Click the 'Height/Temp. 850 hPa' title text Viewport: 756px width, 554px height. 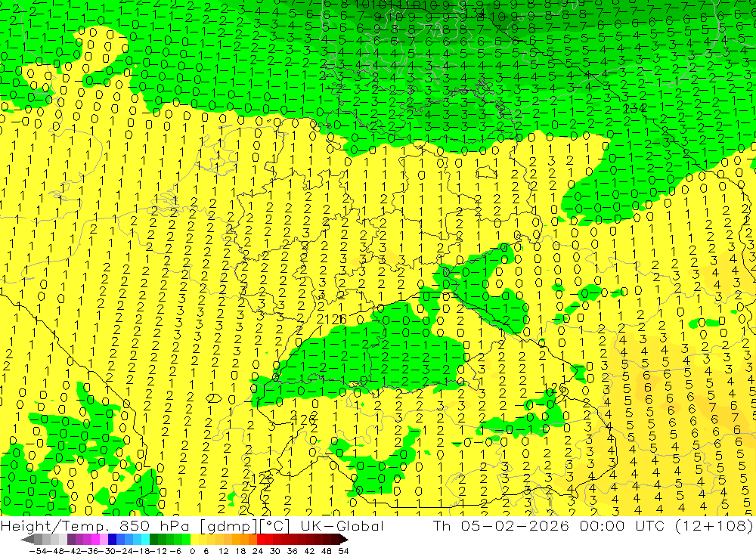click(95, 526)
